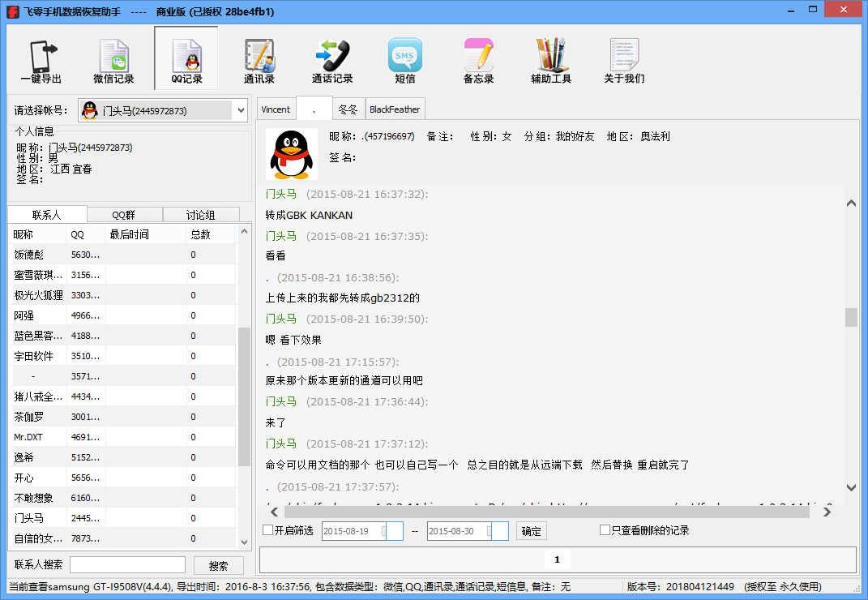Toggle 只查看删除的记录 checkbox
The width and height of the screenshot is (868, 600).
605,530
